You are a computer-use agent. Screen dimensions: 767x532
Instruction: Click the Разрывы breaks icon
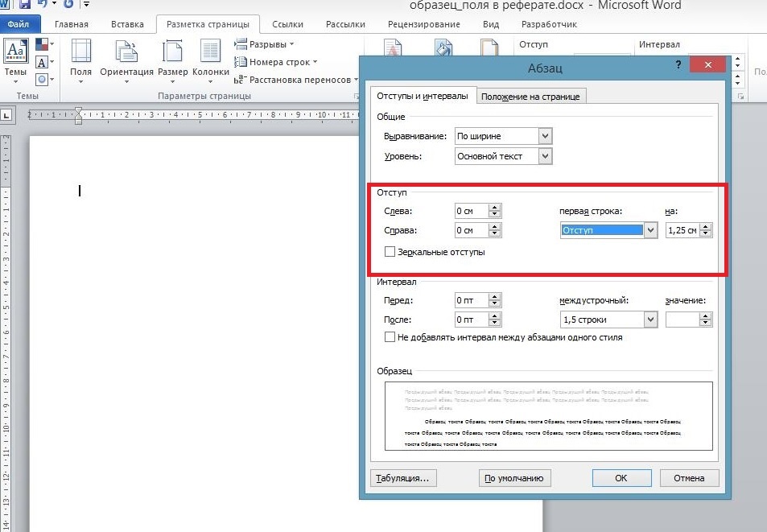pos(240,43)
